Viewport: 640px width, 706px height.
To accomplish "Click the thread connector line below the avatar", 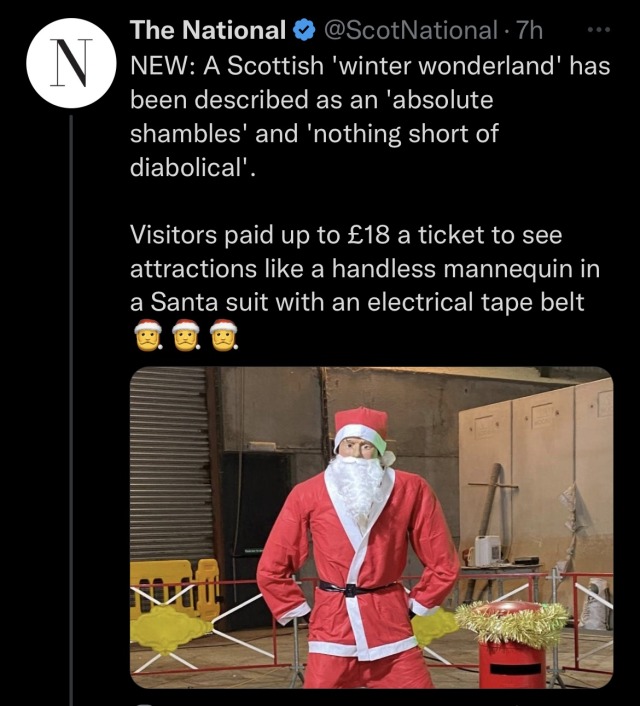I will pos(71,410).
